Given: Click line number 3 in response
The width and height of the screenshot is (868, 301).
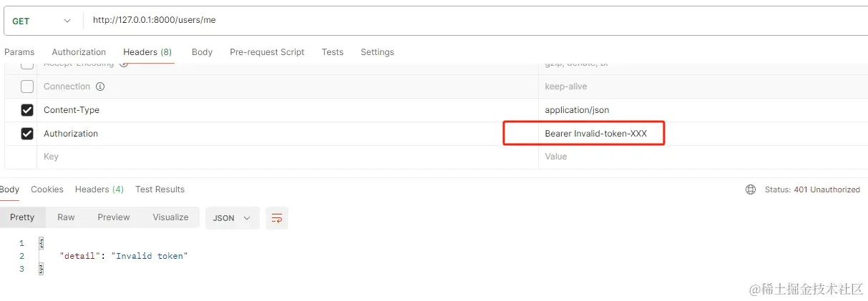Looking at the screenshot, I should click(21, 269).
